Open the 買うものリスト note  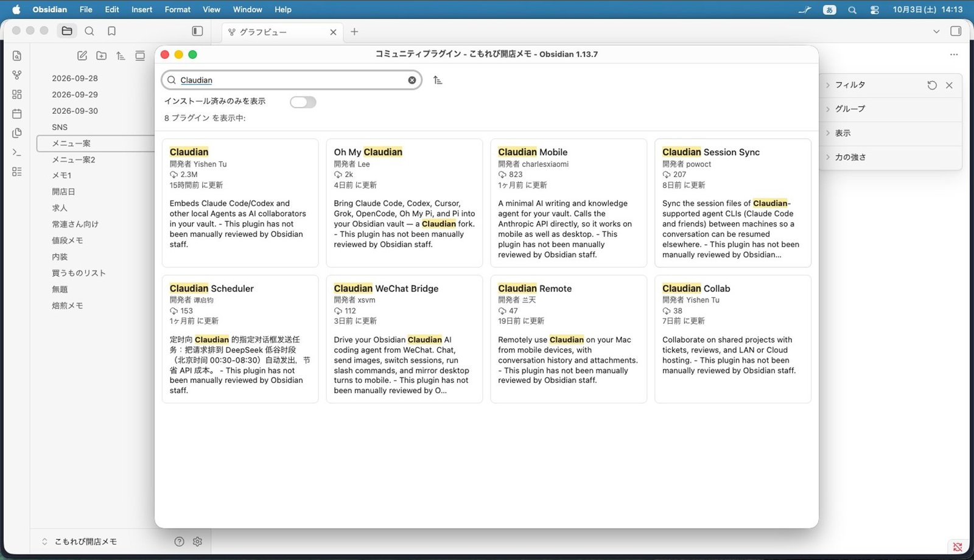click(79, 273)
